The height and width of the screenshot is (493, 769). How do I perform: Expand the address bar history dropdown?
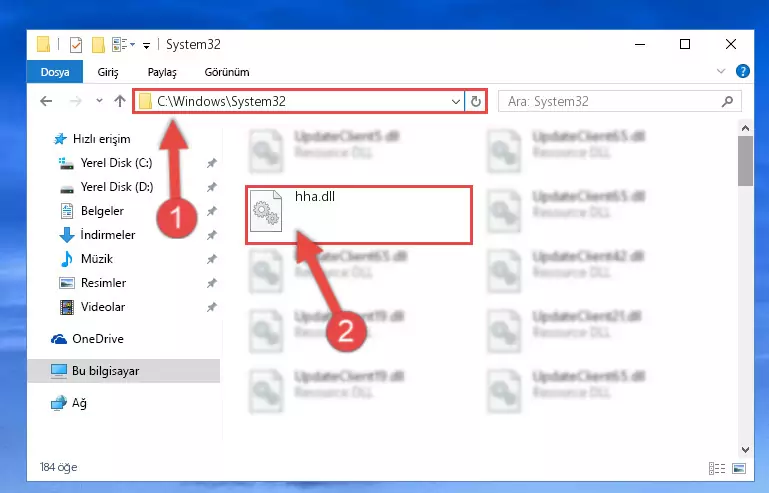click(456, 102)
